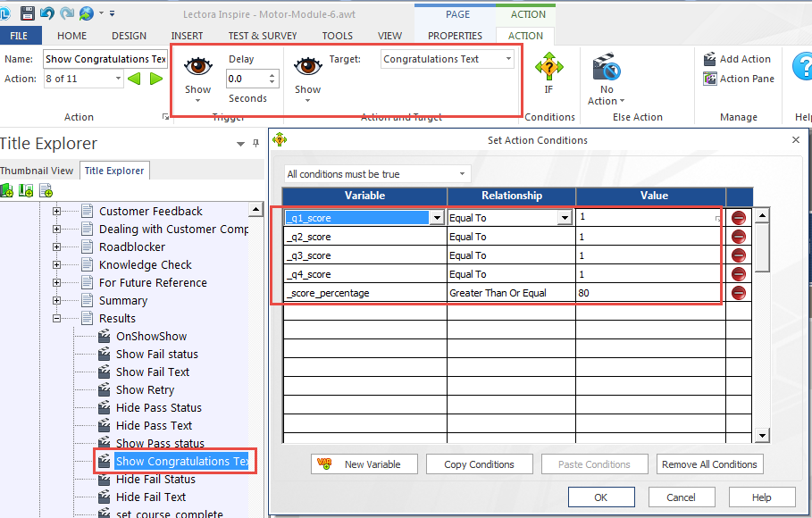The height and width of the screenshot is (518, 812).
Task: Open the Show trigger eye icon in Trigger group
Action: point(197,66)
